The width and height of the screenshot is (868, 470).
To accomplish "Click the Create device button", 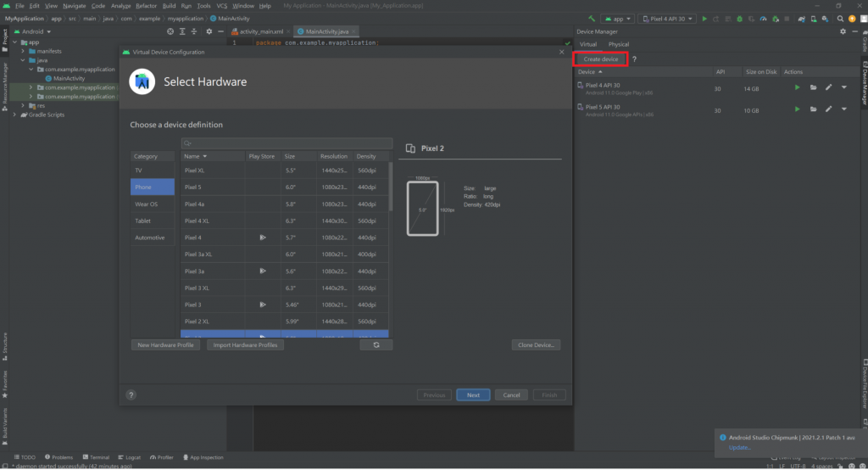I will (601, 59).
